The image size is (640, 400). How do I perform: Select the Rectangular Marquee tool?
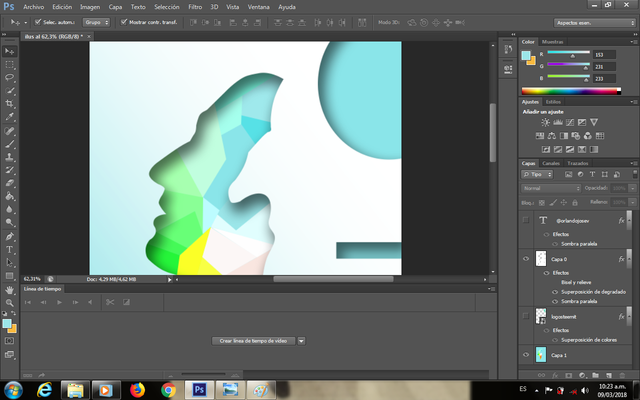pyautogui.click(x=10, y=63)
